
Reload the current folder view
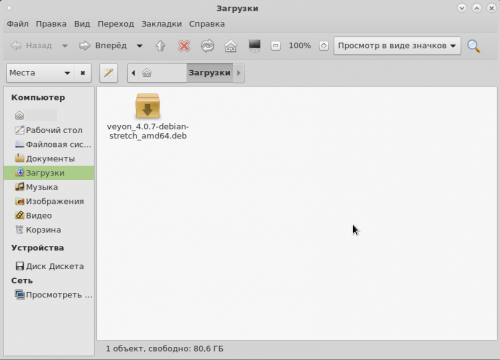(x=207, y=46)
